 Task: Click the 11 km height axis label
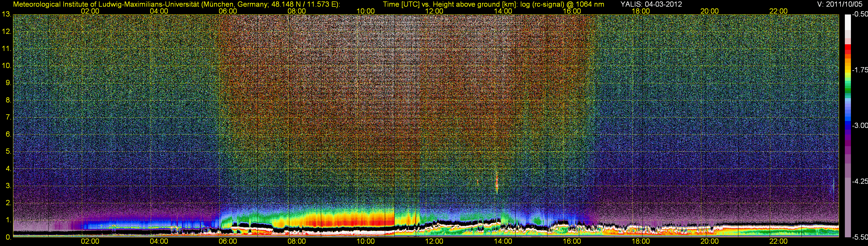coord(6,49)
